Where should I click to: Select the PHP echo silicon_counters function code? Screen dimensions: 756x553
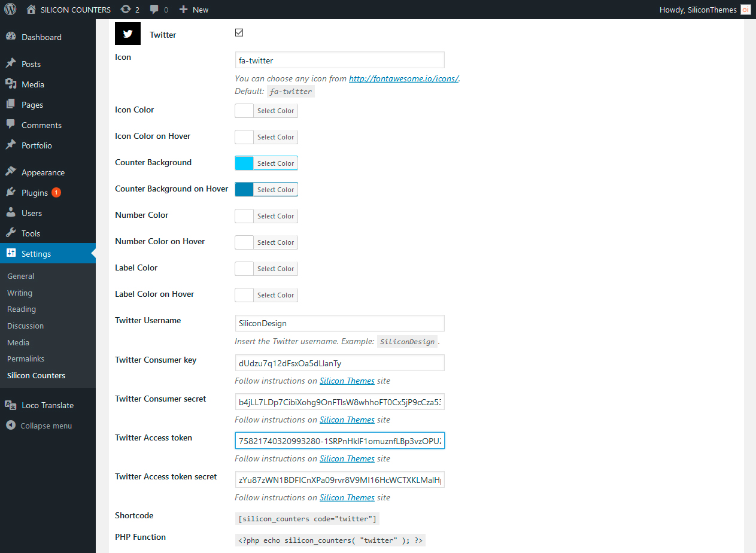click(330, 540)
